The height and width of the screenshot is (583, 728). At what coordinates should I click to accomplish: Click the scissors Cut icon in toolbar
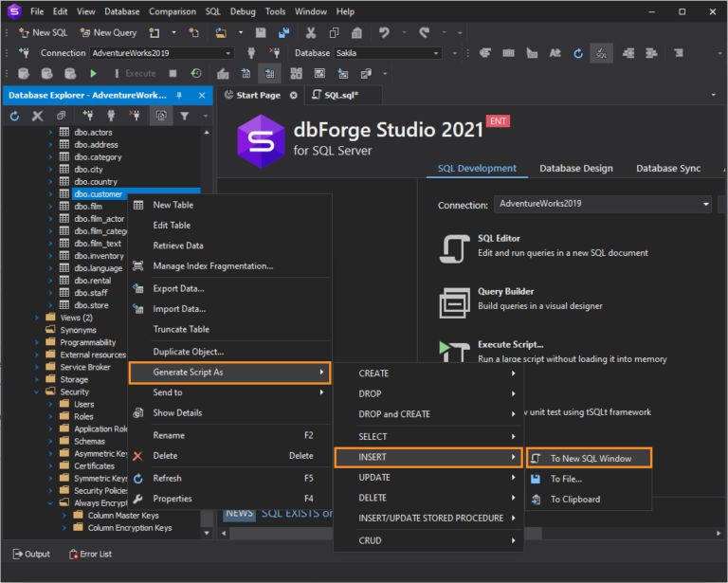310,32
